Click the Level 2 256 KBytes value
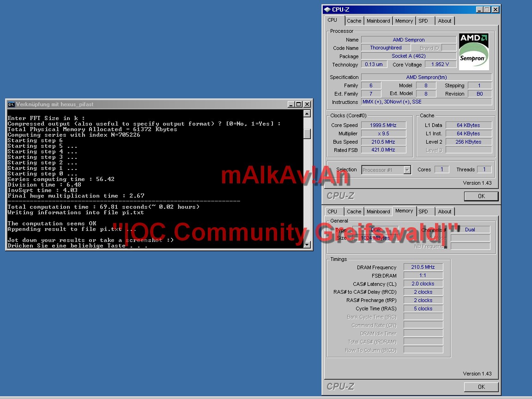Image resolution: width=532 pixels, height=399 pixels. tap(468, 142)
